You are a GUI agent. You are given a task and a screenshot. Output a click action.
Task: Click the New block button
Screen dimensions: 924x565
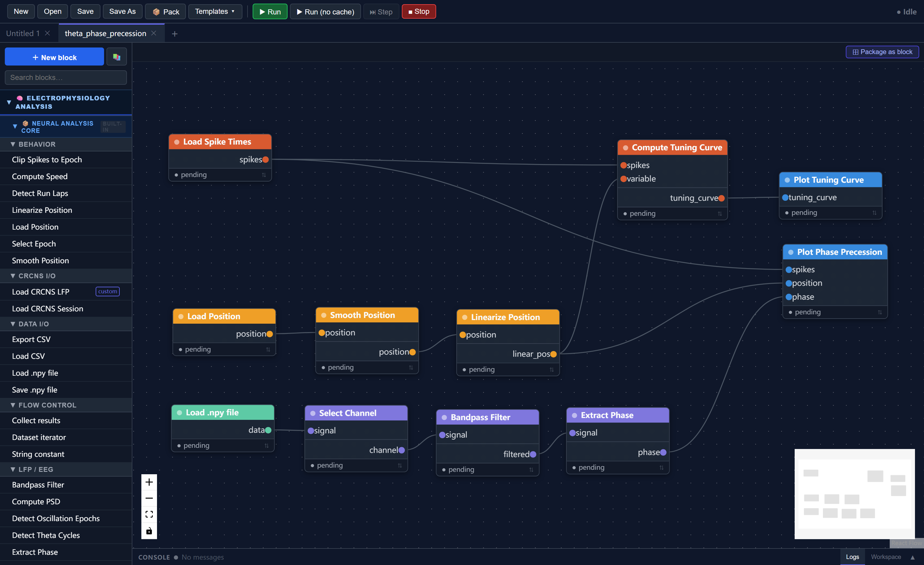[x=54, y=57]
